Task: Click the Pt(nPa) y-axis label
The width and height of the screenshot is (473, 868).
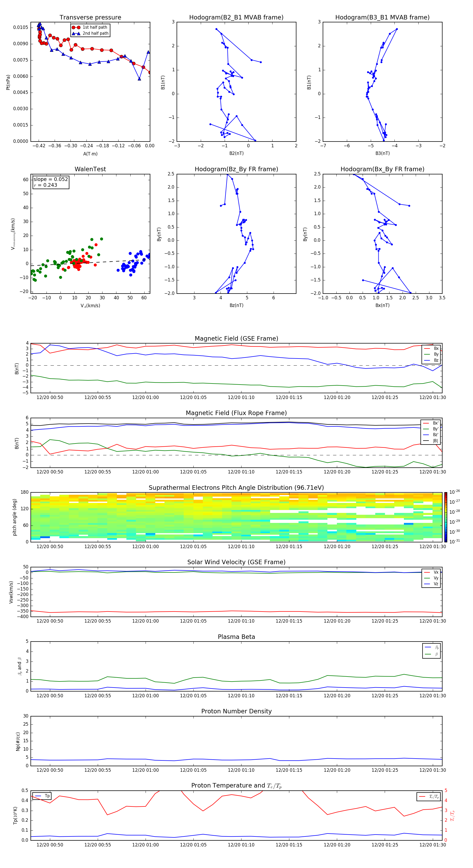Action: 8,82
